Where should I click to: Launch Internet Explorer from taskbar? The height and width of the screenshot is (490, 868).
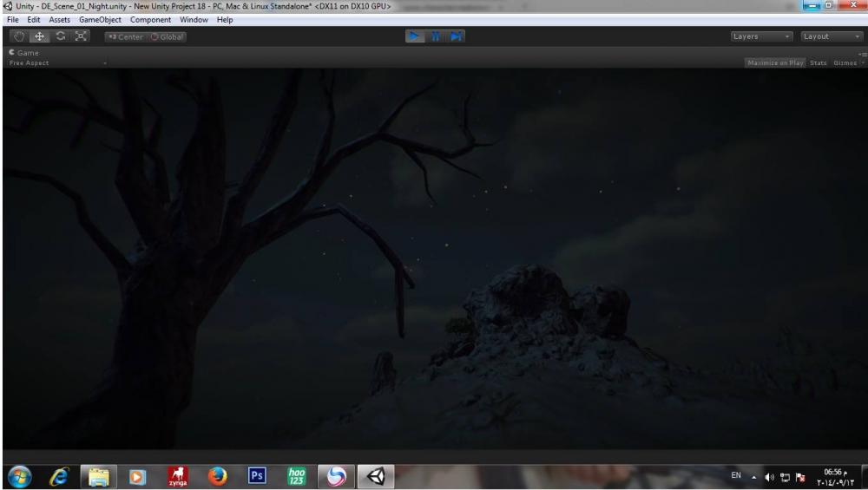(59, 477)
